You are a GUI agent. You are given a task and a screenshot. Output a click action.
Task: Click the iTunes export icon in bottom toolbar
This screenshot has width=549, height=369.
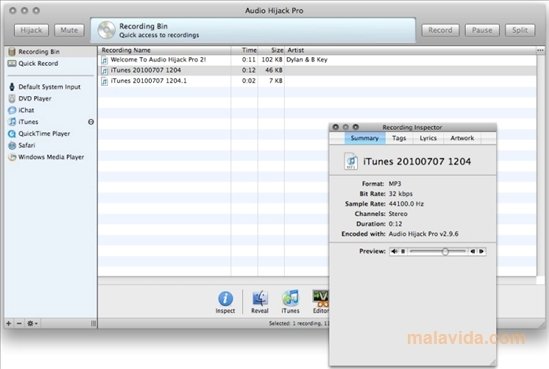coord(291,298)
